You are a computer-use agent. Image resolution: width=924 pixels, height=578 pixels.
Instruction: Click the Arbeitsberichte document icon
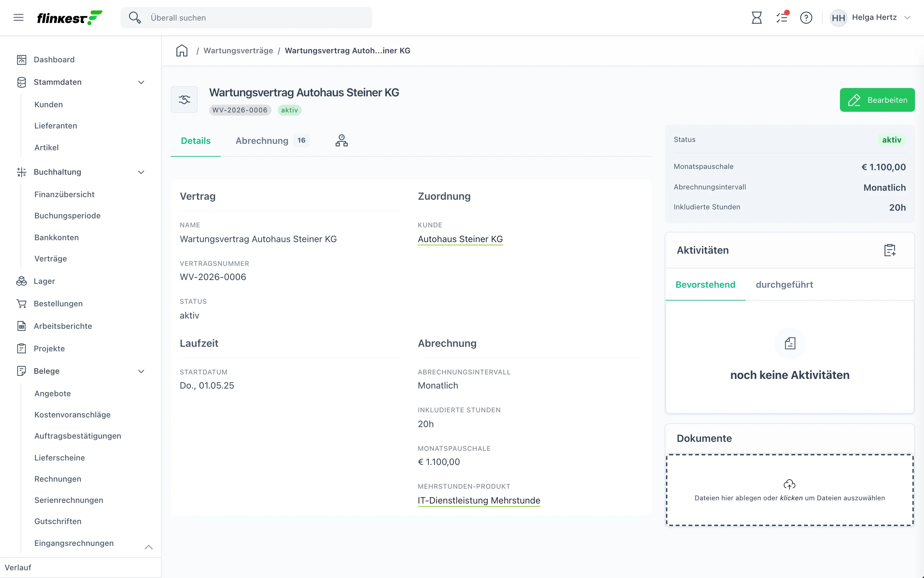[x=22, y=326]
